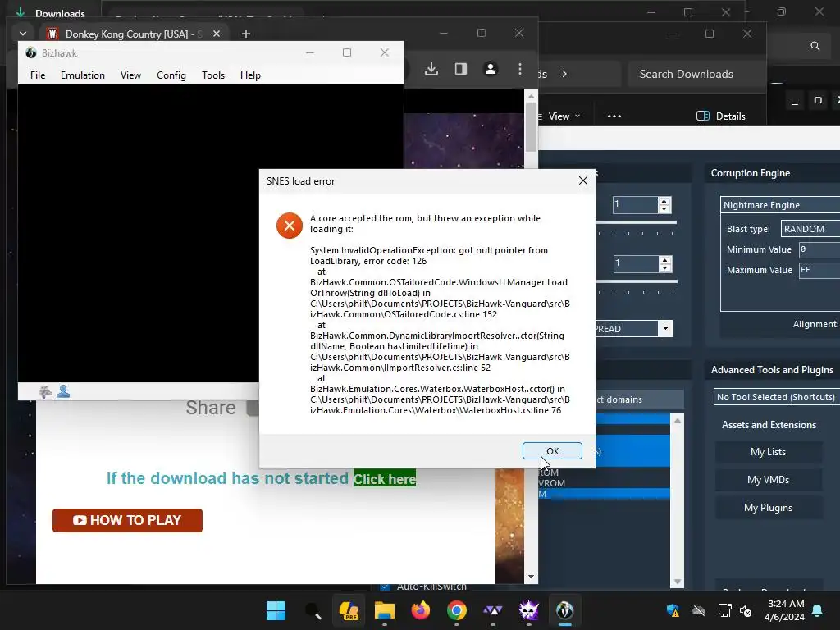Click the My VMDs button
This screenshot has height=630, width=840.
tap(768, 480)
